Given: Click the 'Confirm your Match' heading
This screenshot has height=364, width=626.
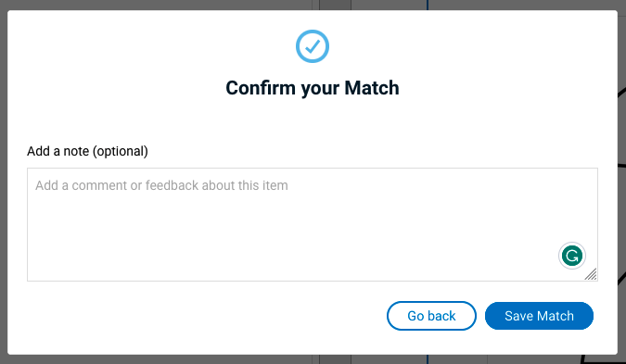Looking at the screenshot, I should click(x=313, y=88).
